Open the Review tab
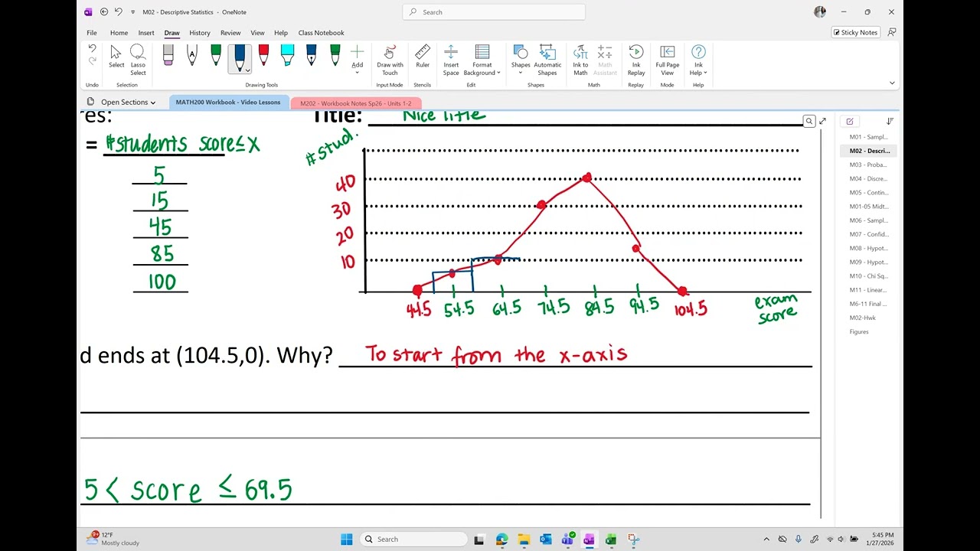The width and height of the screenshot is (980, 551). pyautogui.click(x=230, y=33)
